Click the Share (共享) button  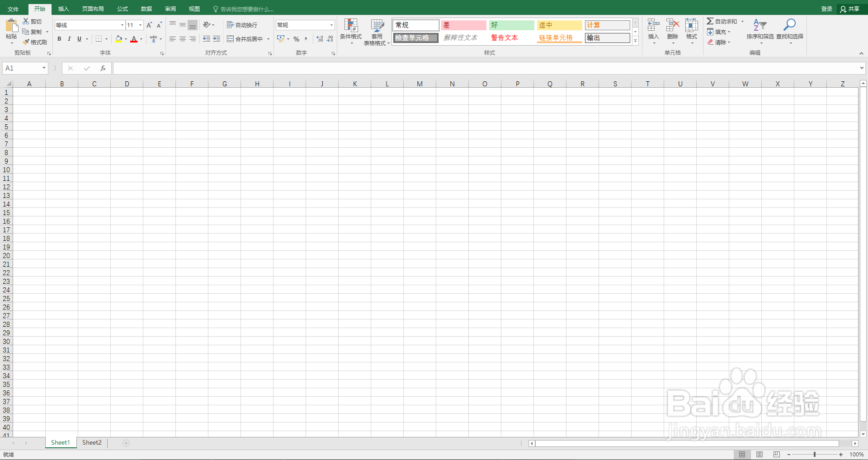coord(850,9)
